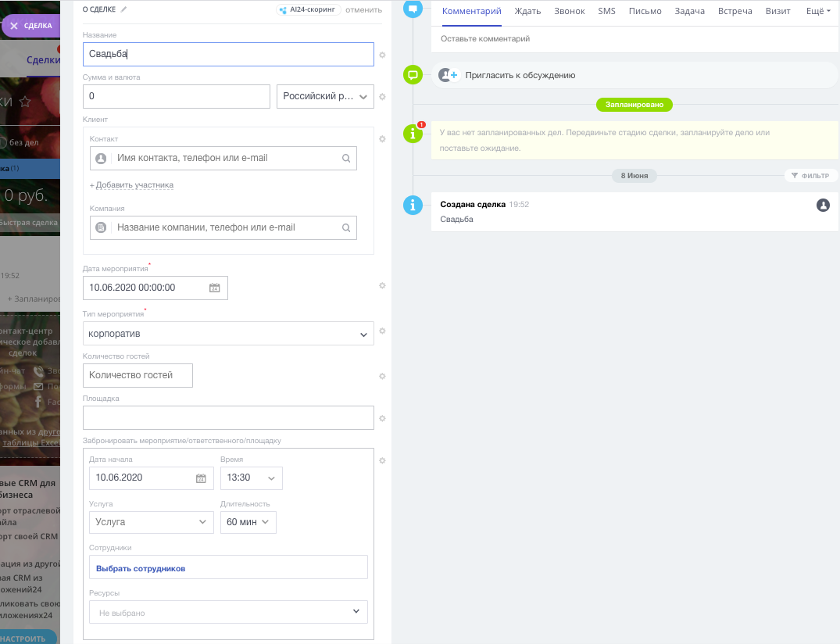The height and width of the screenshot is (644, 840).
Task: Click Сделки tab in background page
Action: pyautogui.click(x=43, y=60)
